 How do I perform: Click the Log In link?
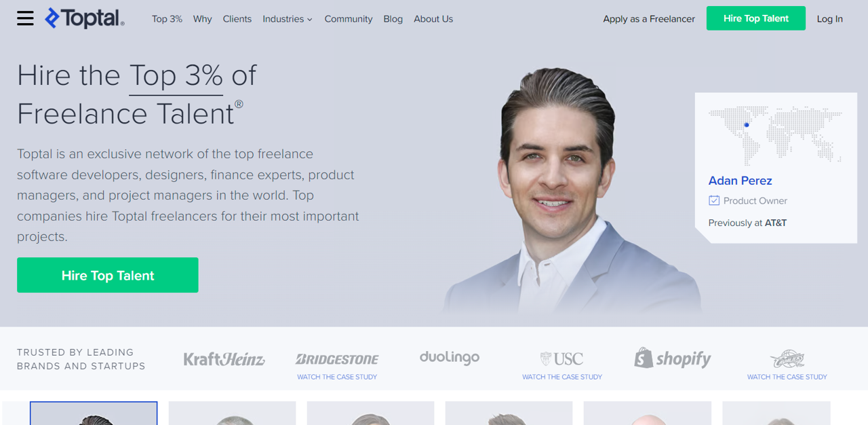830,19
